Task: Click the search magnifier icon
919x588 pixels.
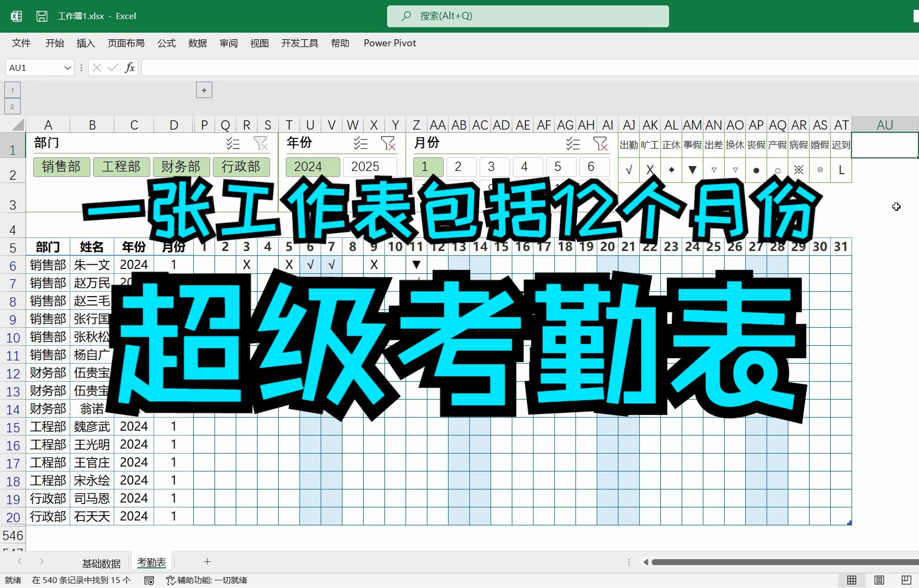Action: click(x=406, y=16)
